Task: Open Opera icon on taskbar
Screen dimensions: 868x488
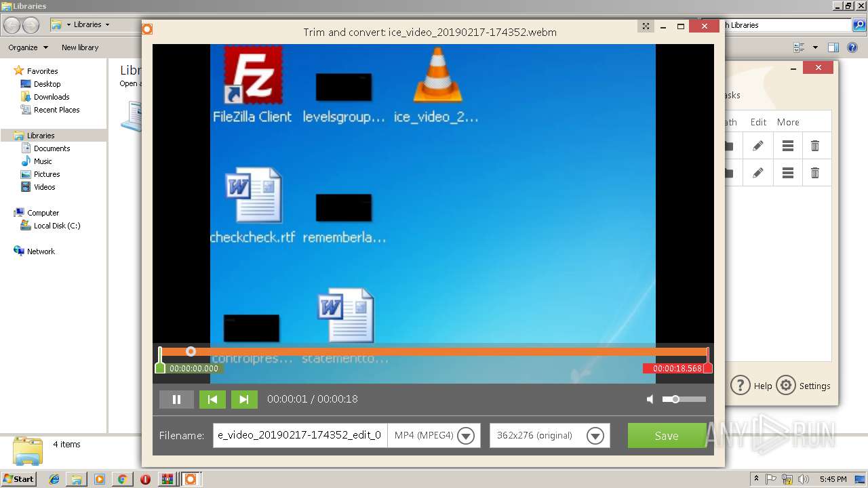Action: coord(145,479)
